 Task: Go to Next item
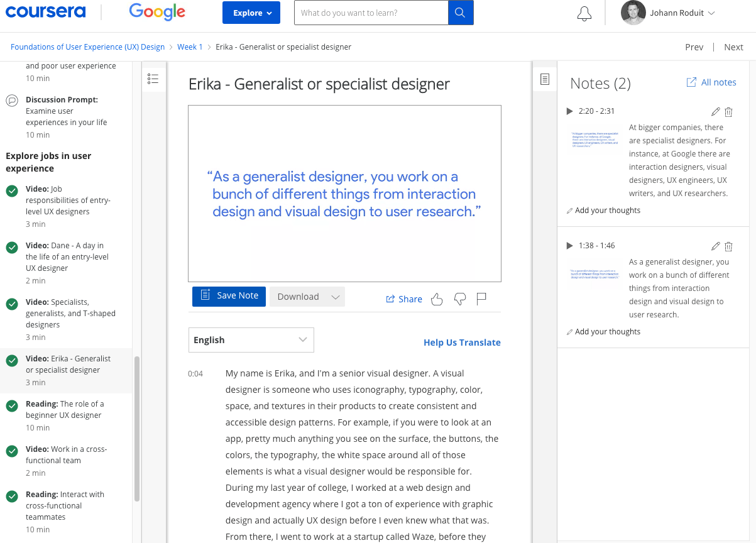733,47
